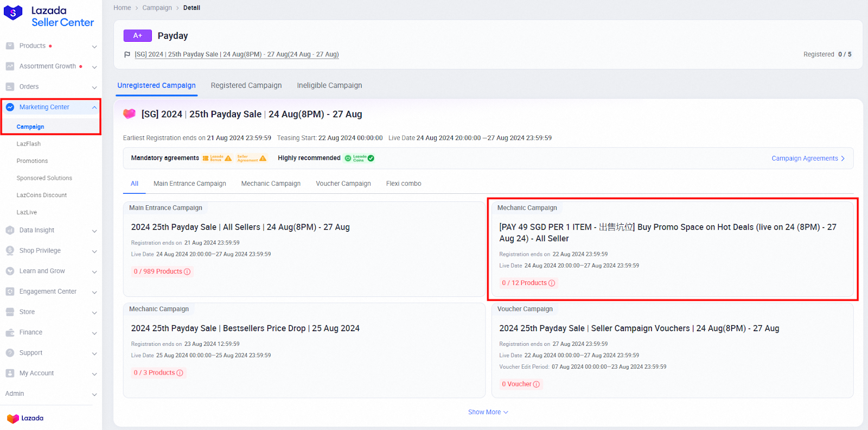Screen dimensions: 868x430
Task: Expand the Shop Privilege section
Action: pyautogui.click(x=94, y=251)
